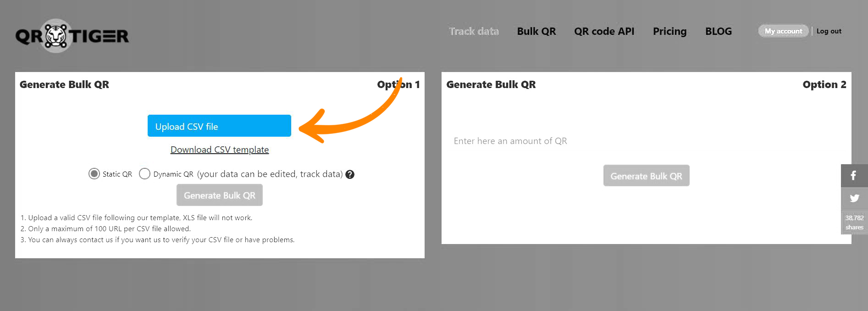This screenshot has width=868, height=311.
Task: Click Generate Bulk QR under Option 1
Action: [220, 195]
